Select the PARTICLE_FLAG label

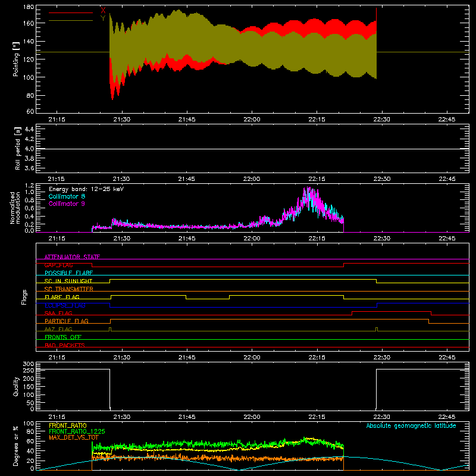click(67, 321)
